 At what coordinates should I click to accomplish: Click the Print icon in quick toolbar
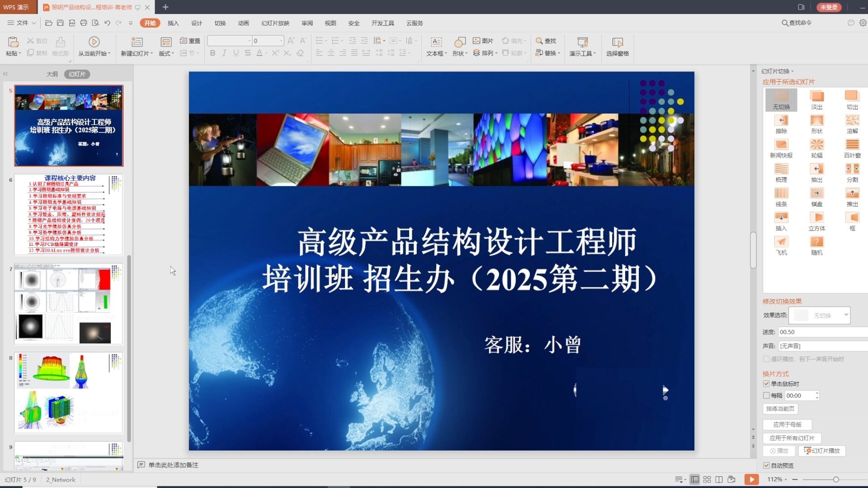84,23
